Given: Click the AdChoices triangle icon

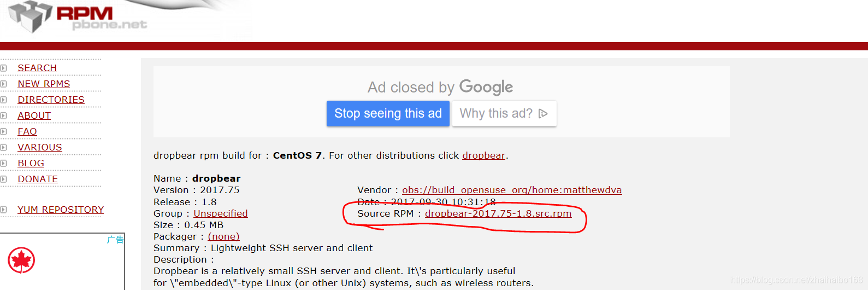Looking at the screenshot, I should (x=543, y=113).
